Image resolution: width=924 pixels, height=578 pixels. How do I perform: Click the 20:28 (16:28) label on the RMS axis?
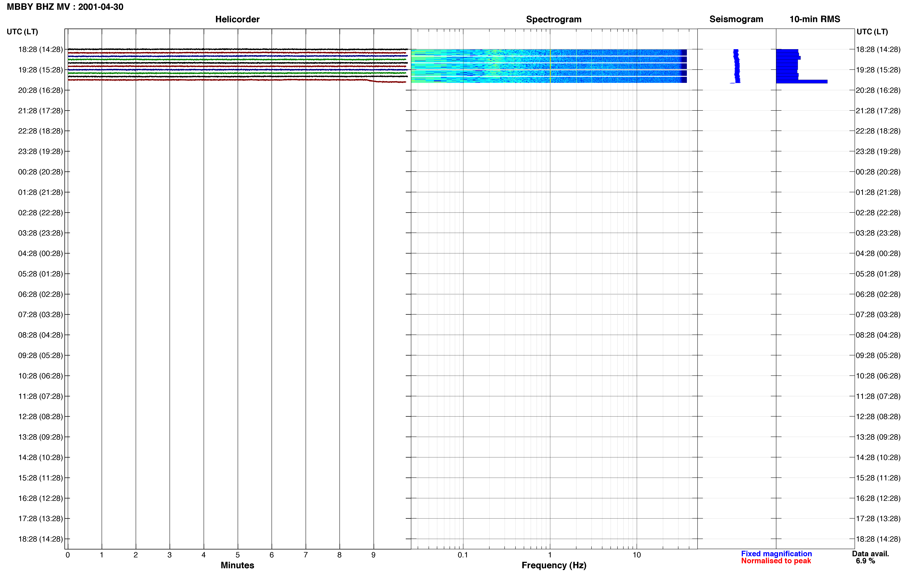coord(878,90)
